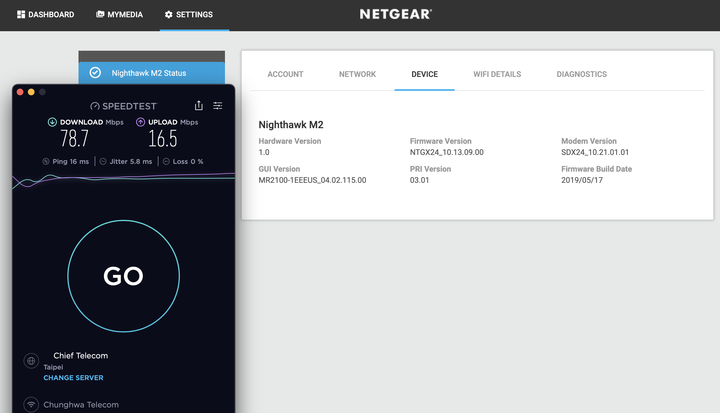
Task: Switch to the Account tab
Action: pyautogui.click(x=285, y=74)
